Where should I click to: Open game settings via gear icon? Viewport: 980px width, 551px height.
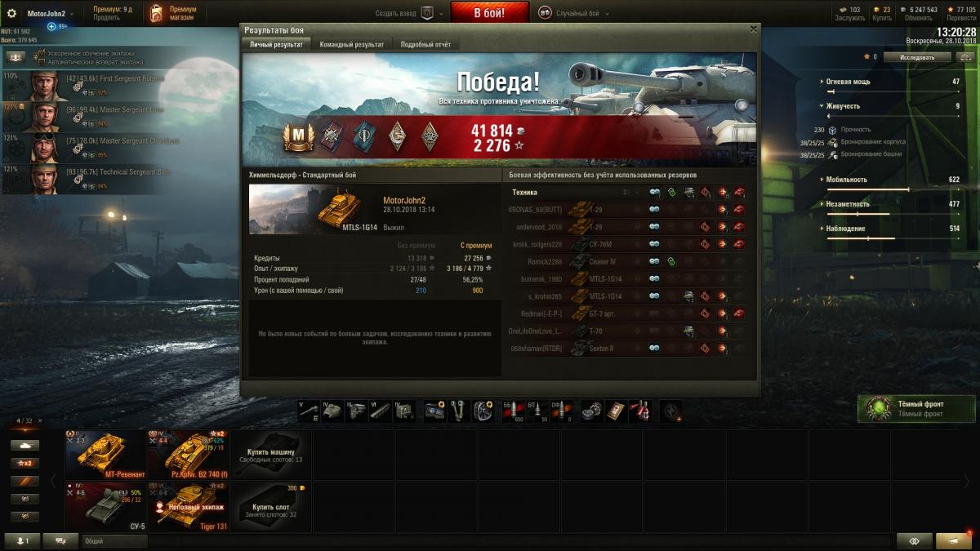coord(11,14)
